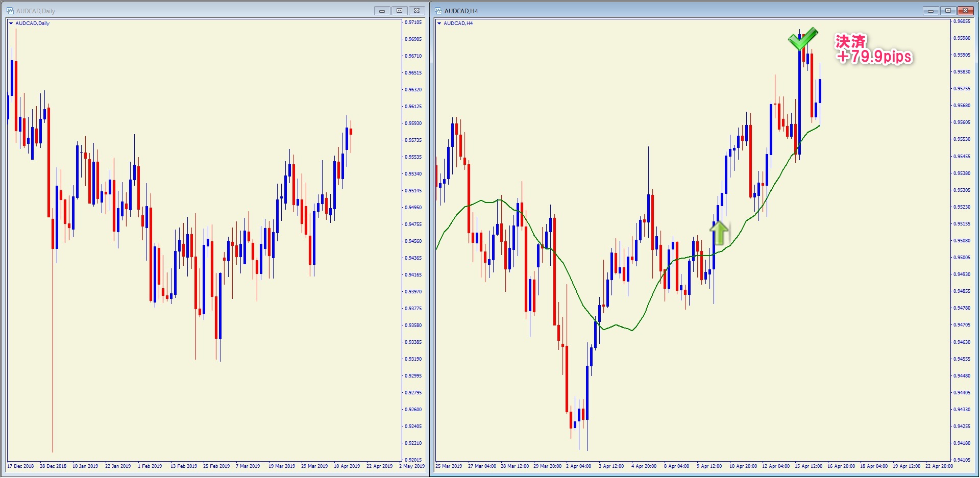Click the 12 Apr 04:00 time label

pos(776,466)
